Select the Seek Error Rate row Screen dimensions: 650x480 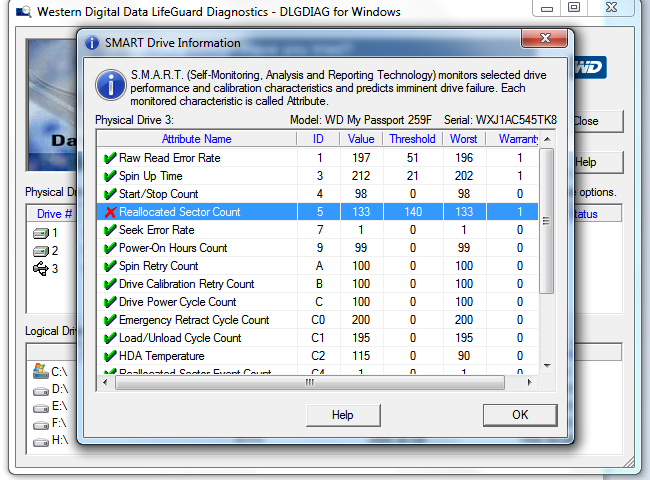(318, 230)
